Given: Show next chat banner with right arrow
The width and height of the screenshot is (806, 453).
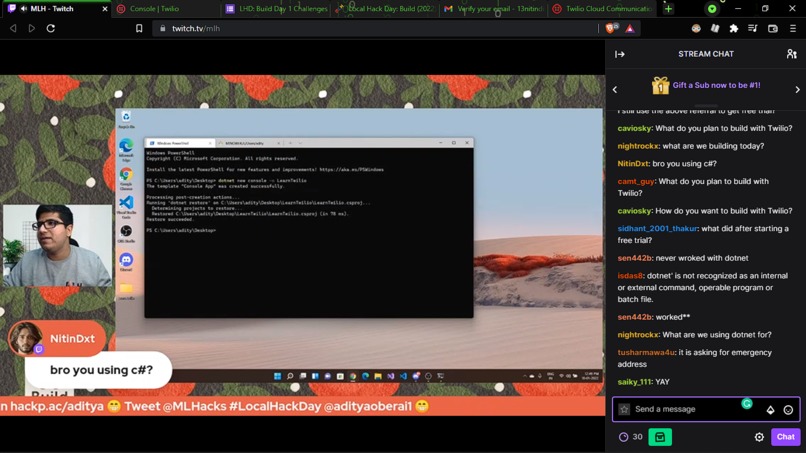Looking at the screenshot, I should [x=797, y=89].
